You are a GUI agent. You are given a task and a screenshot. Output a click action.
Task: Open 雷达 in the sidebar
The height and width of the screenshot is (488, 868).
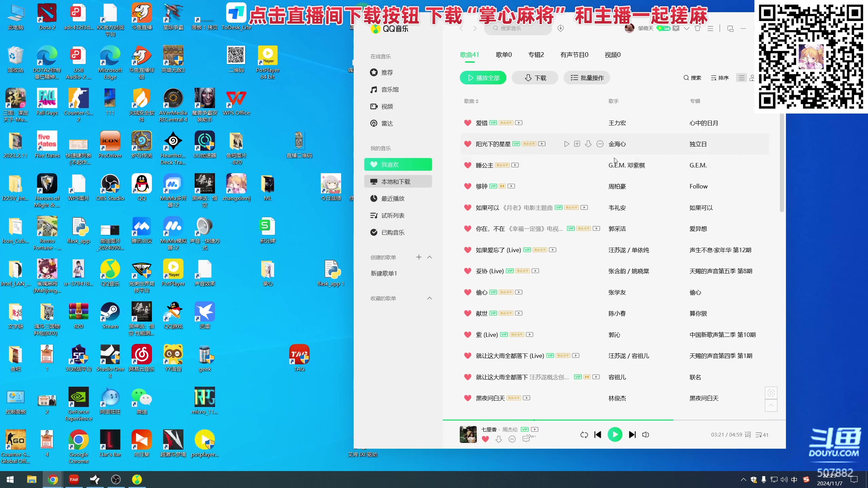(398, 123)
